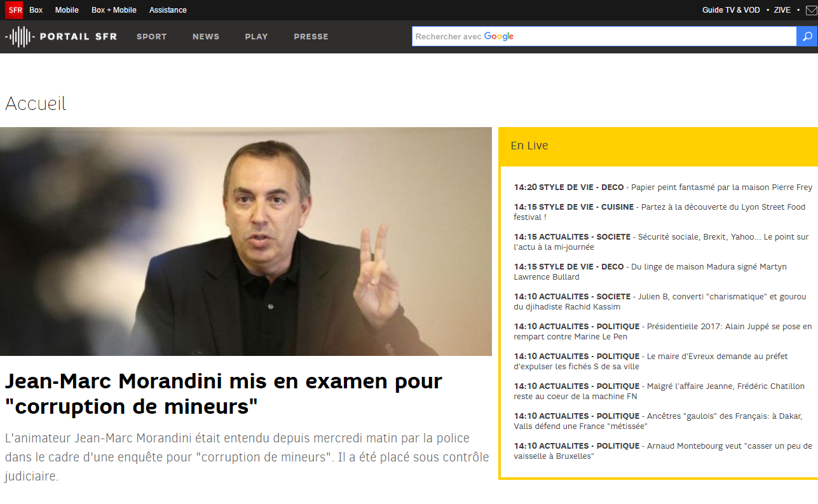Go to the NEWS section
The image size is (818, 504).
(x=206, y=37)
